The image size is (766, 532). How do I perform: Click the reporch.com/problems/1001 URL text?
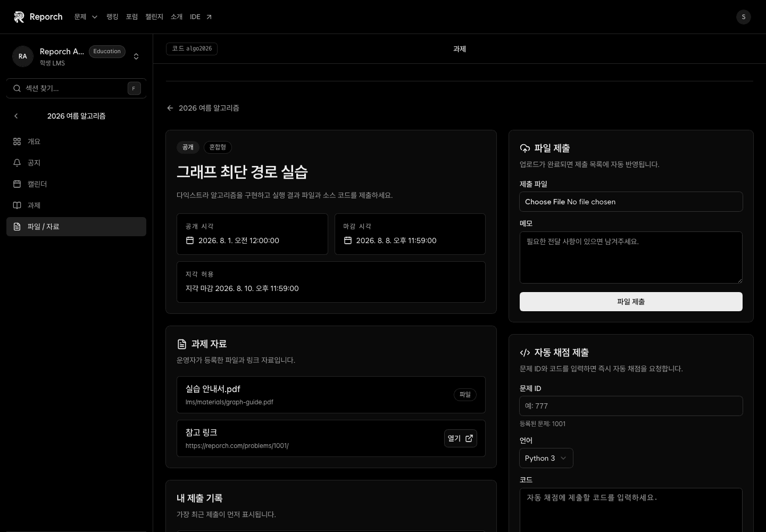click(x=237, y=446)
